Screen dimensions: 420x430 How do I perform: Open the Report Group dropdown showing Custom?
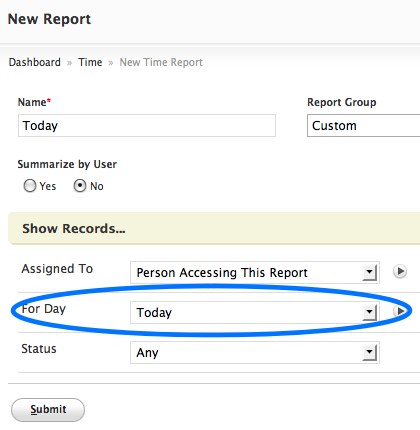click(363, 126)
